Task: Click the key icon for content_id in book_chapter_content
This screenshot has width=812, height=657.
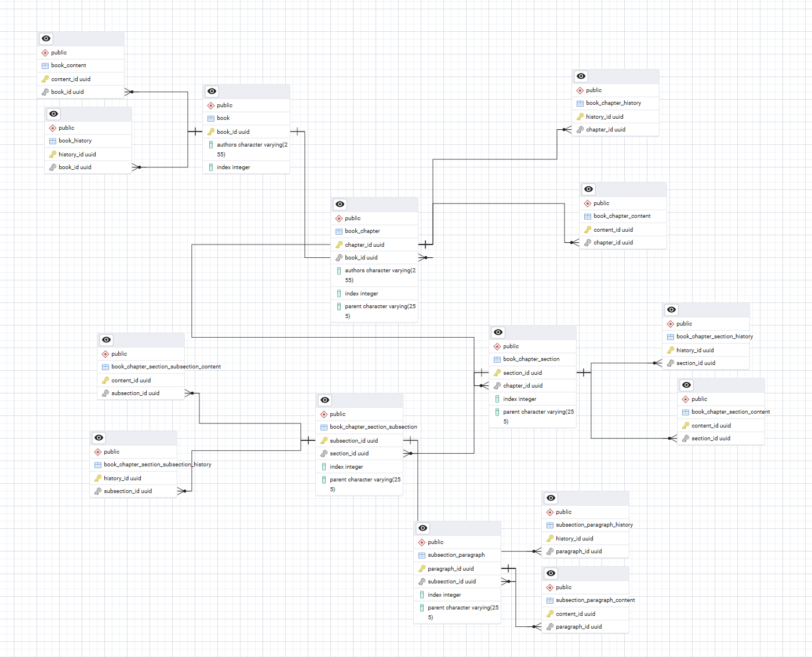Action: click(x=588, y=230)
